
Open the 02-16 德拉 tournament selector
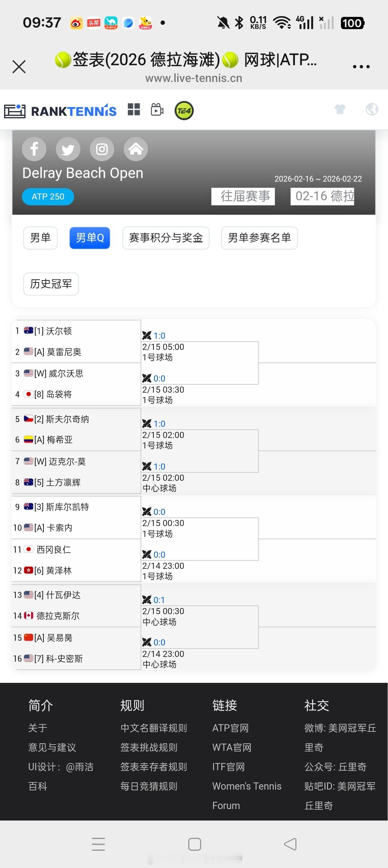(322, 196)
